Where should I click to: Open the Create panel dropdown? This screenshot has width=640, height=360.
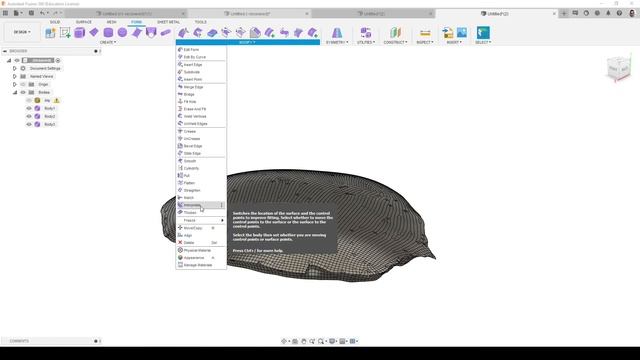(x=108, y=42)
